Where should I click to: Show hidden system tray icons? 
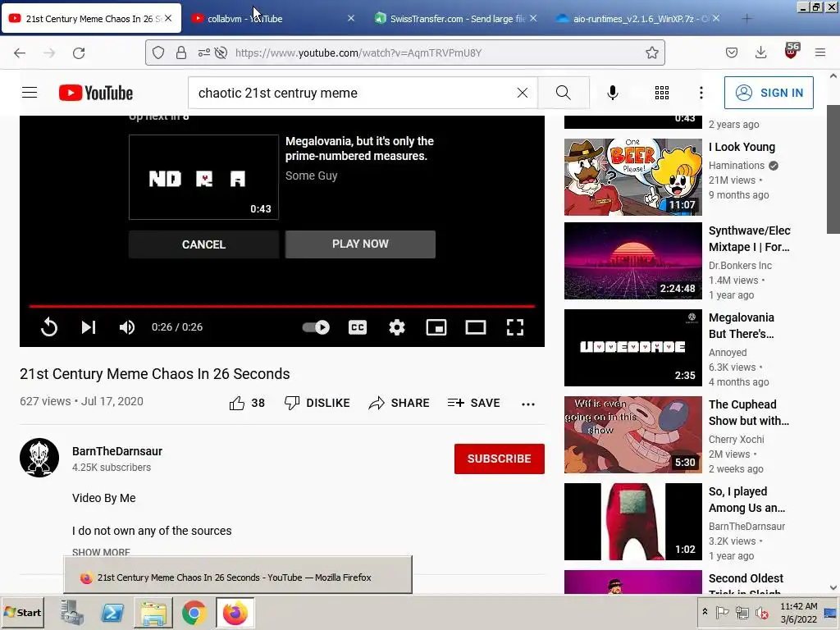[x=705, y=612]
